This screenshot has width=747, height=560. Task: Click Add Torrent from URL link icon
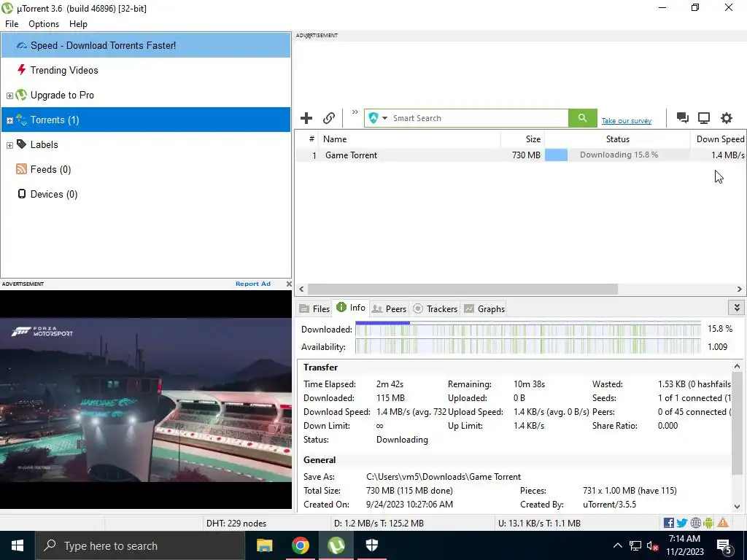click(x=329, y=117)
